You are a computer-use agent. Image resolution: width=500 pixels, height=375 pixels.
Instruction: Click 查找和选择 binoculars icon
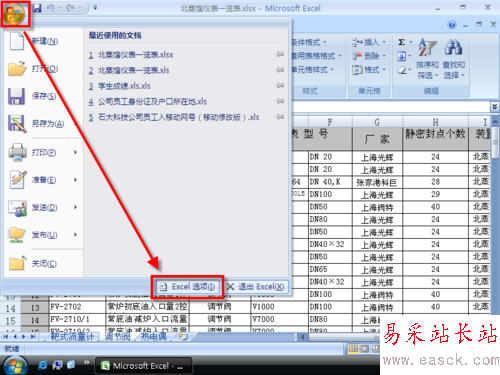453,47
